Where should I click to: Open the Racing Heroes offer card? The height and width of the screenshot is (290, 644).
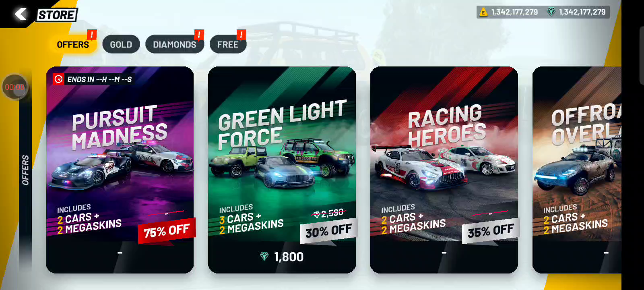[444, 170]
